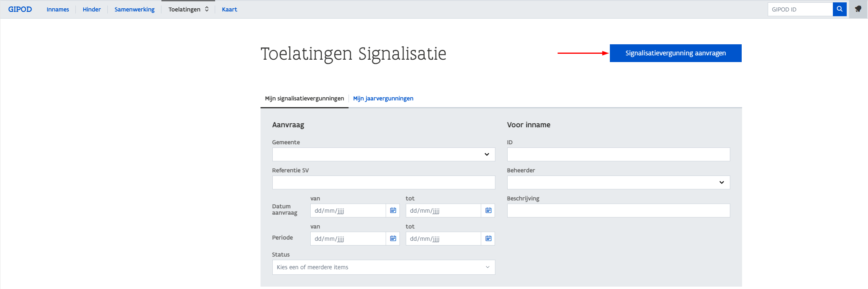
Task: Select the Mijn signalisatievergunningen tab
Action: (x=304, y=98)
